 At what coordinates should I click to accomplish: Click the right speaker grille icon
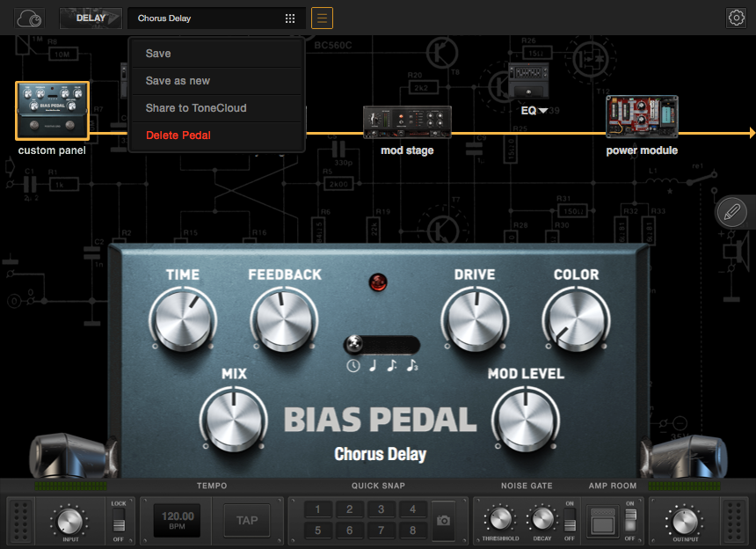click(x=734, y=521)
